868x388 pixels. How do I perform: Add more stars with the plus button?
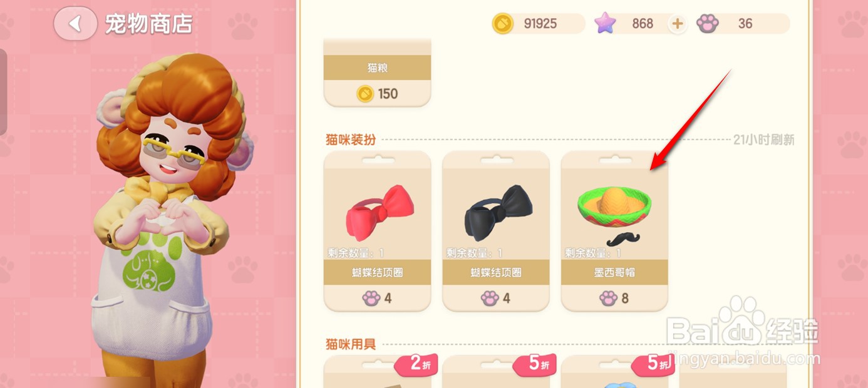(677, 24)
